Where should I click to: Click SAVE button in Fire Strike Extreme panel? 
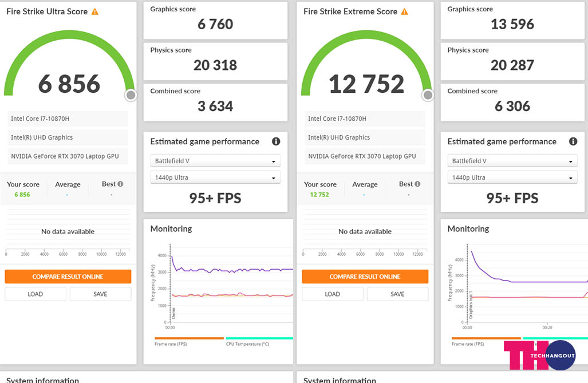click(397, 294)
